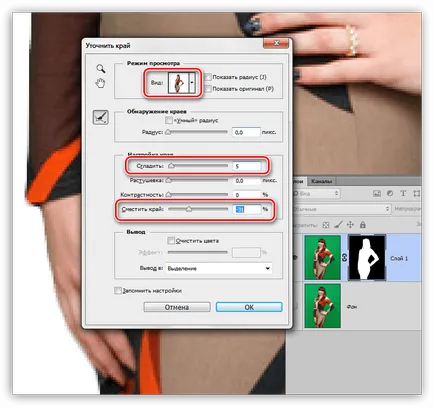Screen dimensions: 434x407
Task: Click the Сместить край slider handle
Action: click(x=189, y=209)
